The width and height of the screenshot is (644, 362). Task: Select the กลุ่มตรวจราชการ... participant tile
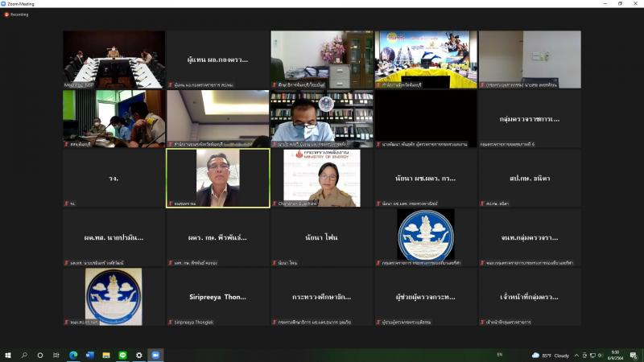coord(530,119)
